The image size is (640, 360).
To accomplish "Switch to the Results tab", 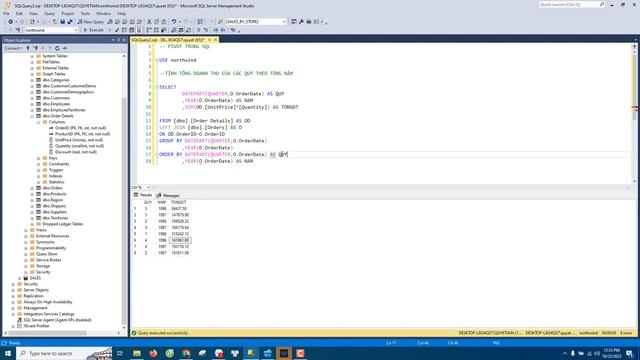I will 143,195.
